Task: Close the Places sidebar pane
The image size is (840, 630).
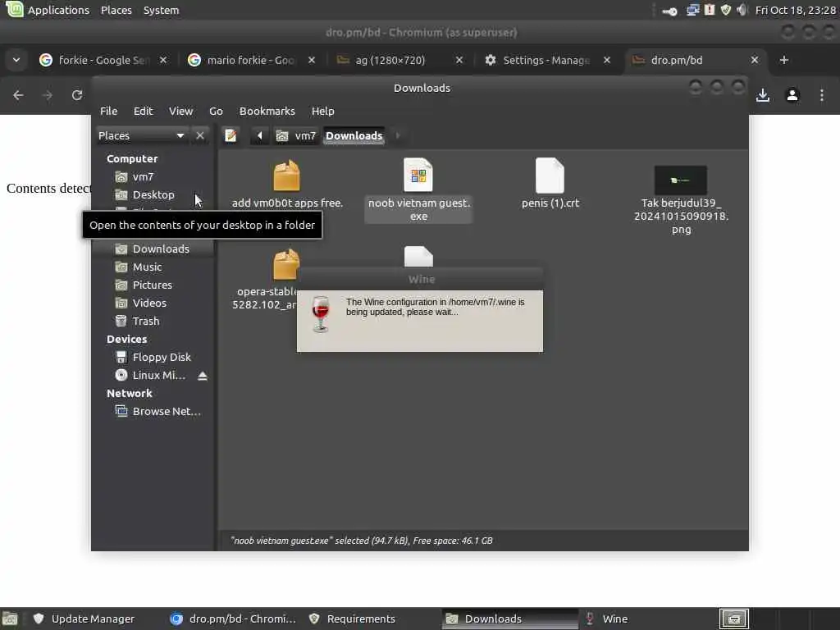Action: 200,135
